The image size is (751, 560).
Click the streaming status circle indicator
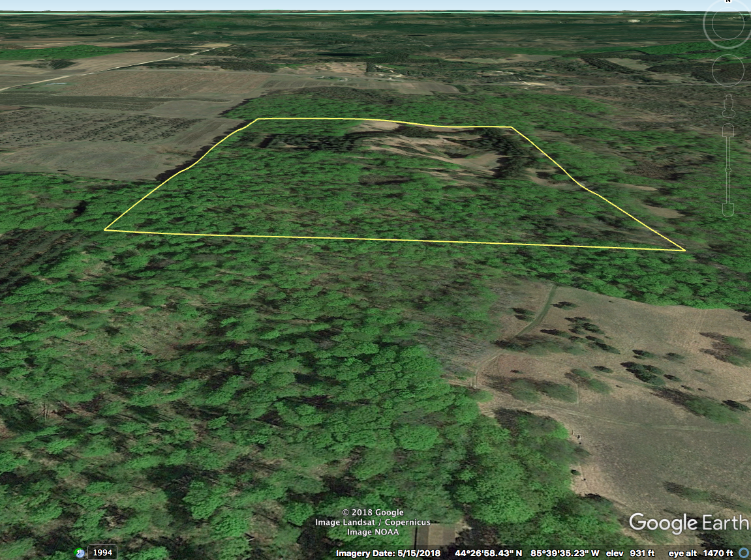point(744,553)
